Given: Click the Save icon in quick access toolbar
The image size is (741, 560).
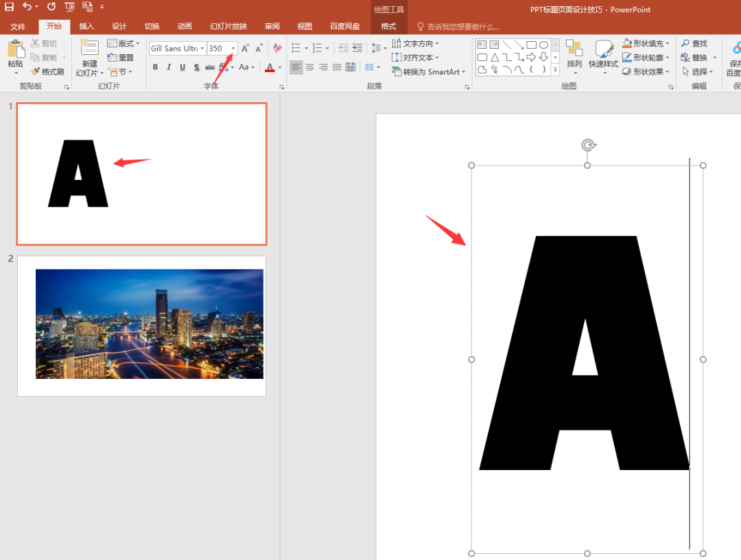Looking at the screenshot, I should click(9, 7).
